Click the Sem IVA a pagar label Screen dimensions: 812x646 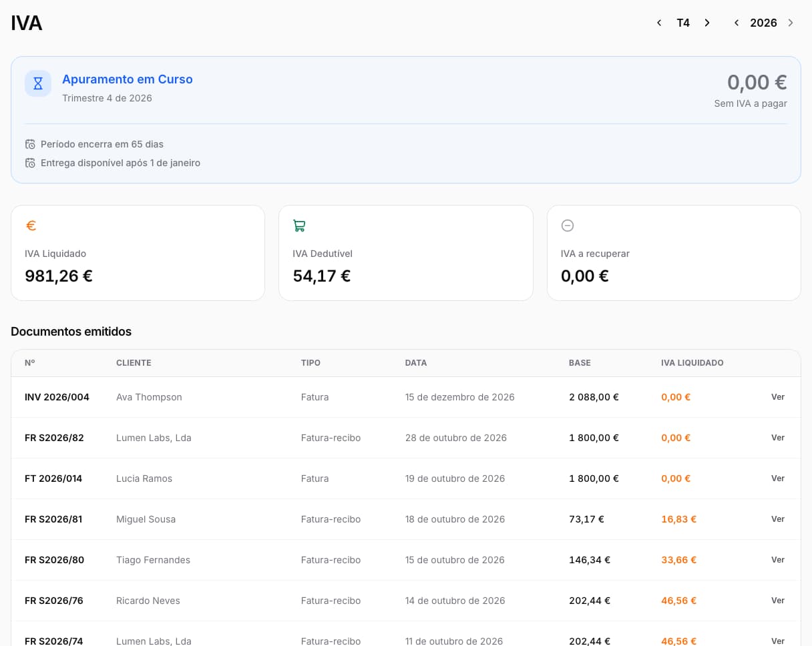click(751, 103)
